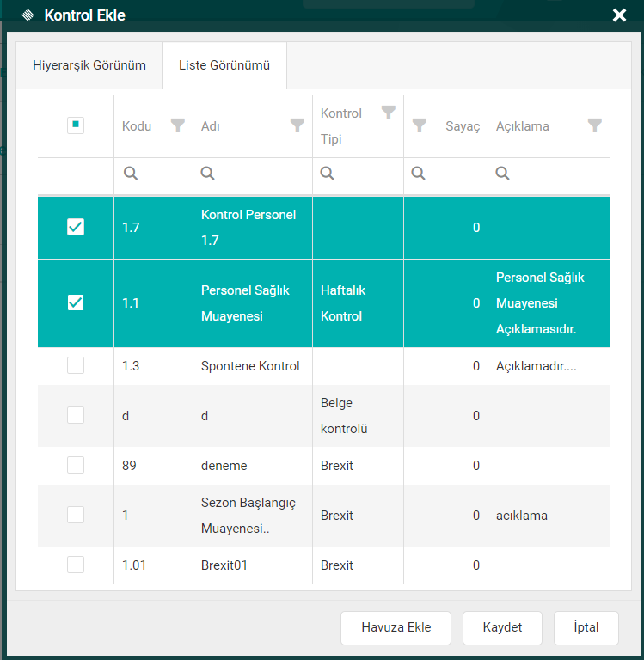644x660 pixels.
Task: Click the Kontrol Ekle layers icon in title bar
Action: point(28,15)
